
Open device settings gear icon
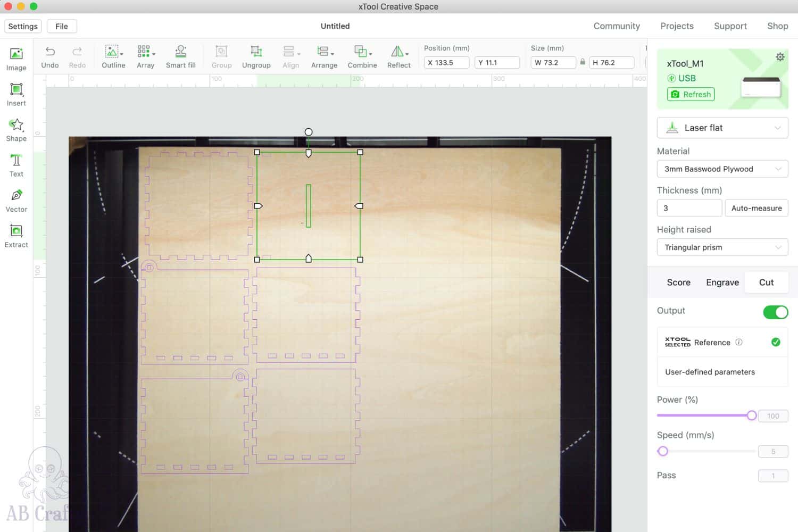(780, 57)
